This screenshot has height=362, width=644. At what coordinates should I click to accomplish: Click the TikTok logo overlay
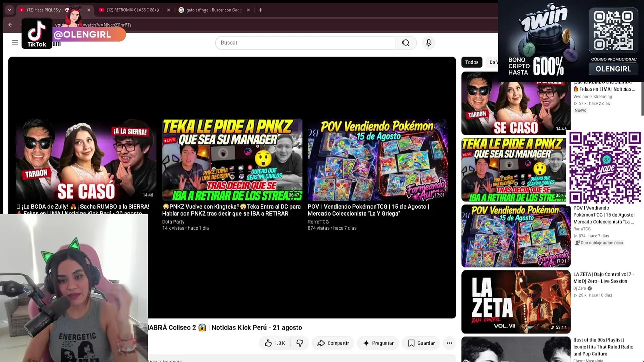pyautogui.click(x=37, y=34)
